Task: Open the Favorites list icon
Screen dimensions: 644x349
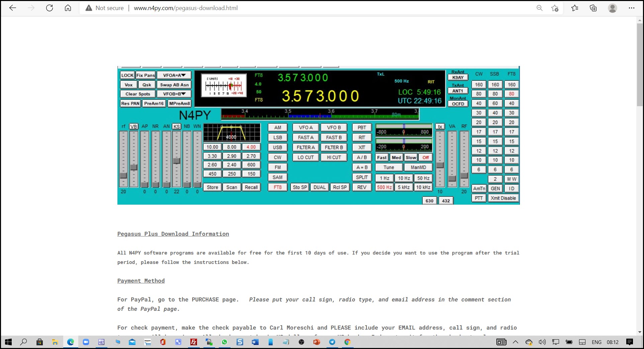Action: (x=575, y=8)
